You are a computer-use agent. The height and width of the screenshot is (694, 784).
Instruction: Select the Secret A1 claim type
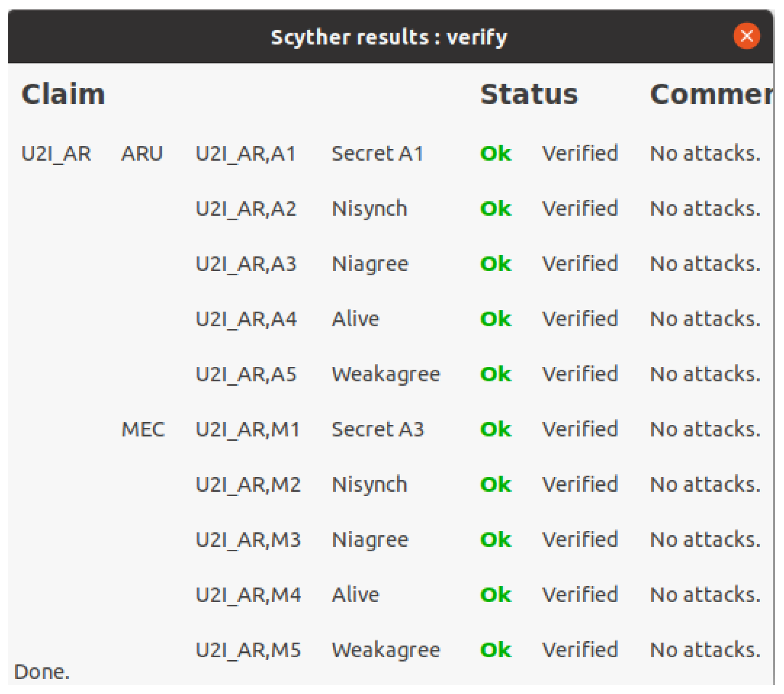pos(377,154)
